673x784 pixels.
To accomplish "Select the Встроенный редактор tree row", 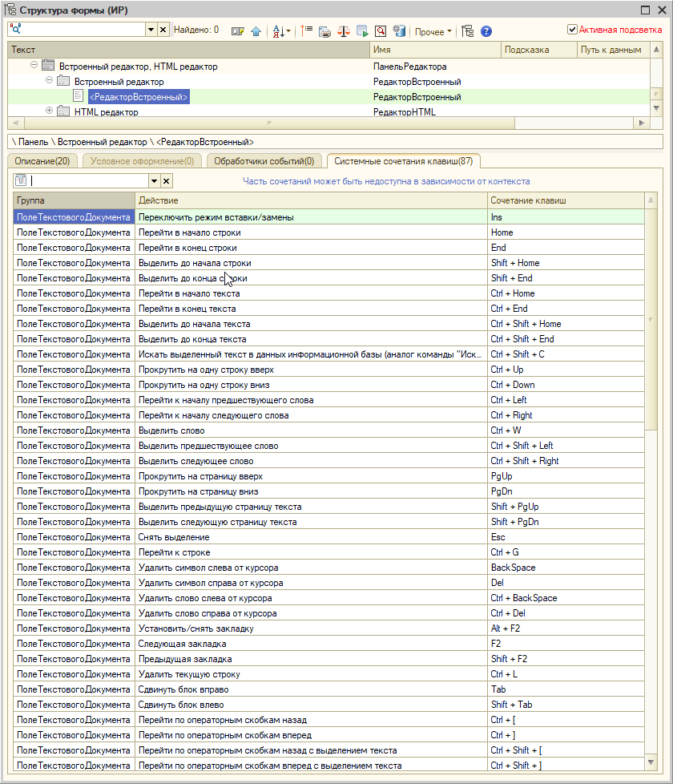I will (x=328, y=82).
